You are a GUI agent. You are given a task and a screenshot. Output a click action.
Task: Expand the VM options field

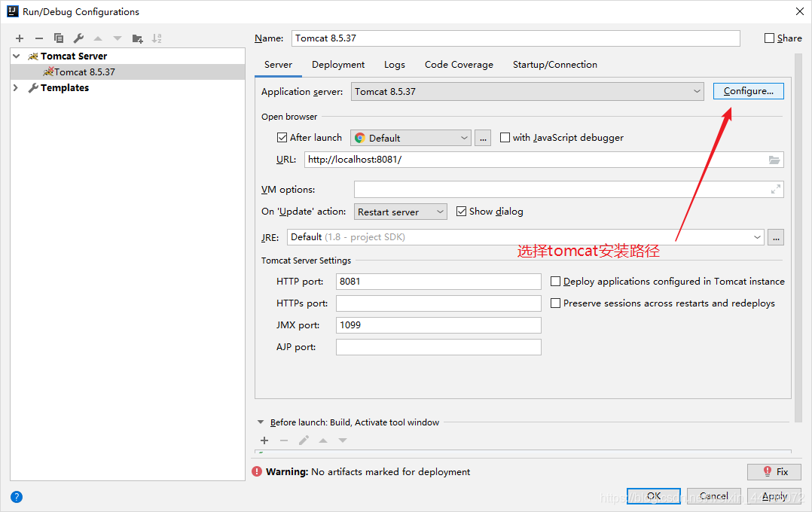pos(775,190)
